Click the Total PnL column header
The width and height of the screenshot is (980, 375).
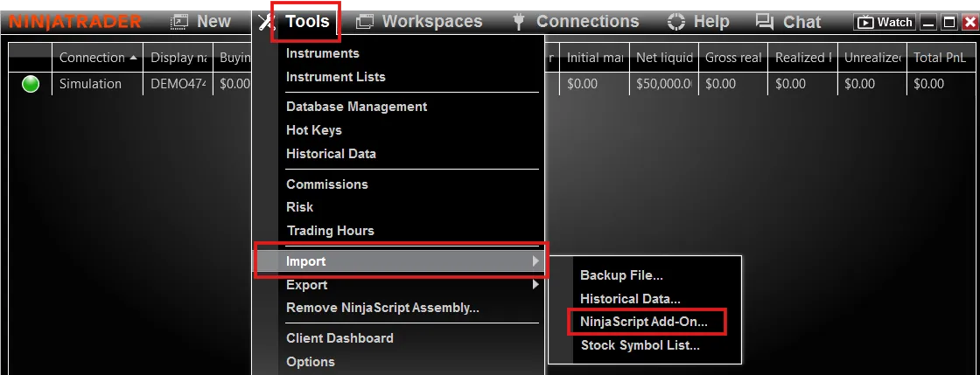(940, 58)
